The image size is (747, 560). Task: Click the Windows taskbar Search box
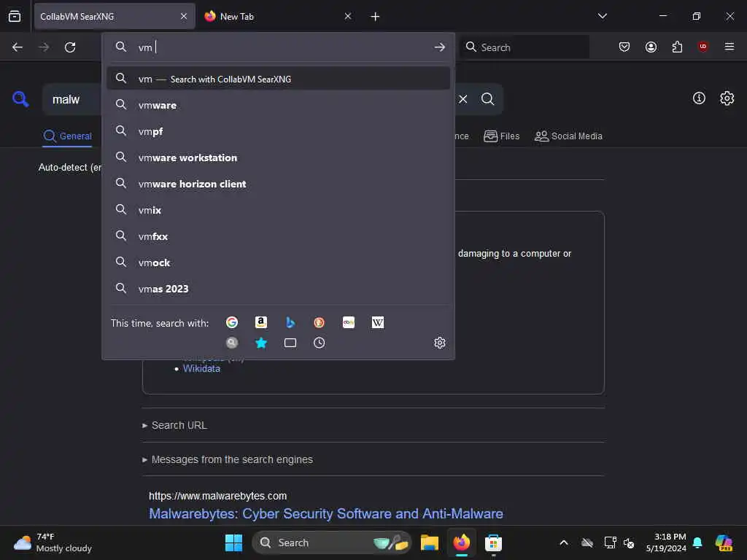[x=332, y=542]
